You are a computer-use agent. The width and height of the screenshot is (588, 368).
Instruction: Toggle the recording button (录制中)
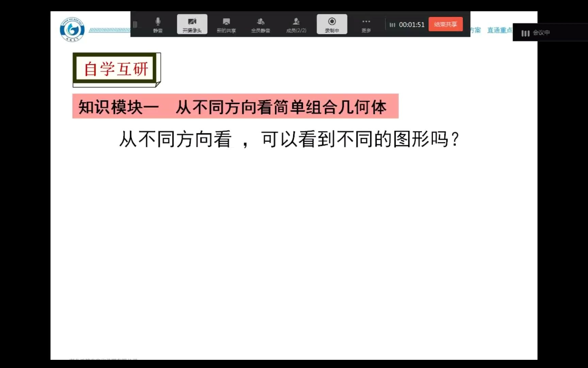tap(332, 24)
